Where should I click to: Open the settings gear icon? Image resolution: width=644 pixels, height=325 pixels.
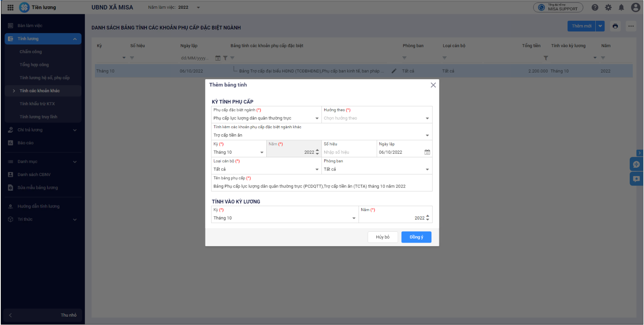point(608,8)
